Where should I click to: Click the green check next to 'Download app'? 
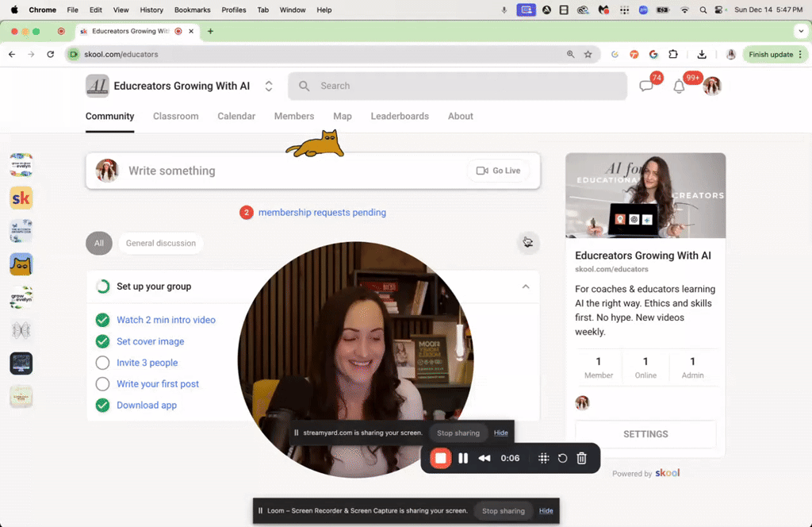102,406
